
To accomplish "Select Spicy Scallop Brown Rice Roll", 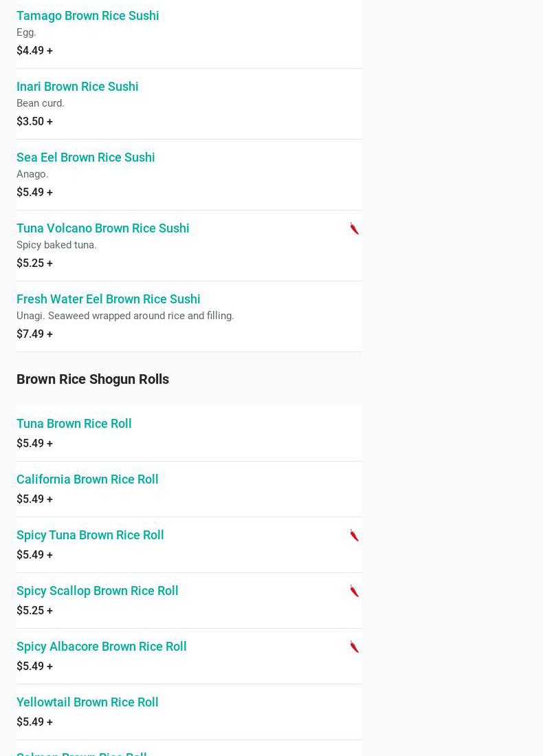I will coord(97,590).
